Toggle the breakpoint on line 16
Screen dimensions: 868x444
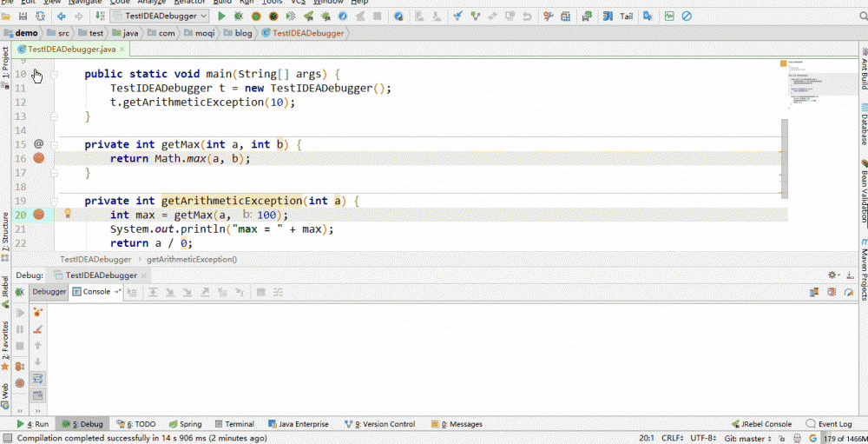38,158
